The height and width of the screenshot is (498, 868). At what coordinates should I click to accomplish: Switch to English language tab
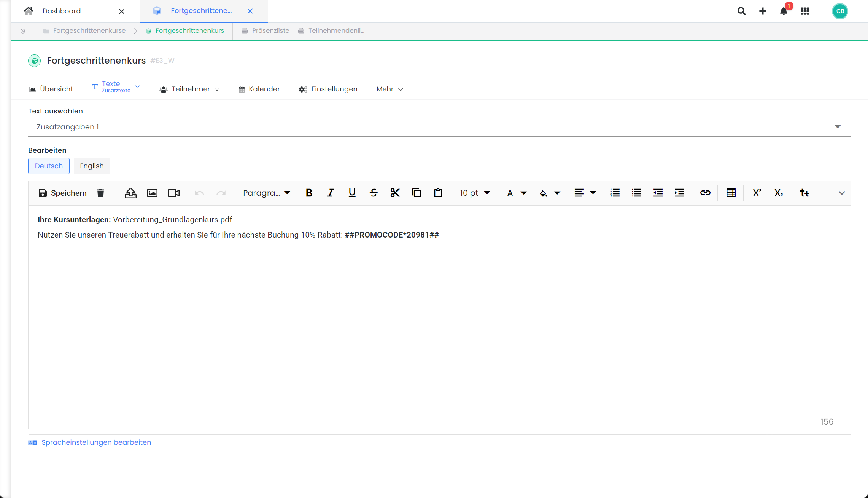(x=92, y=166)
